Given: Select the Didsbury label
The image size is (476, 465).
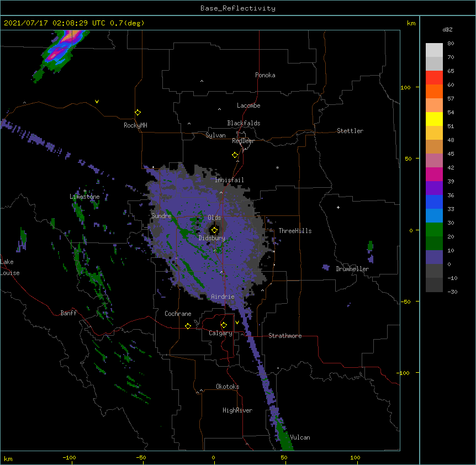Looking at the screenshot, I should 212,238.
